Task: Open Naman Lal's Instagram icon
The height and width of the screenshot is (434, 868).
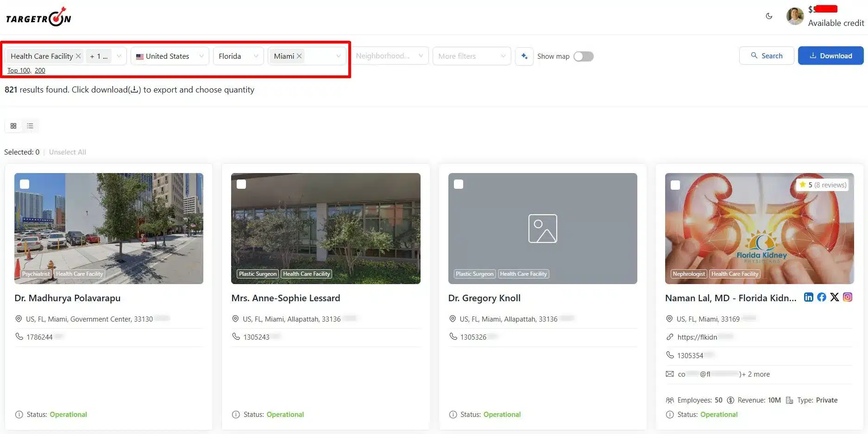Action: [848, 297]
